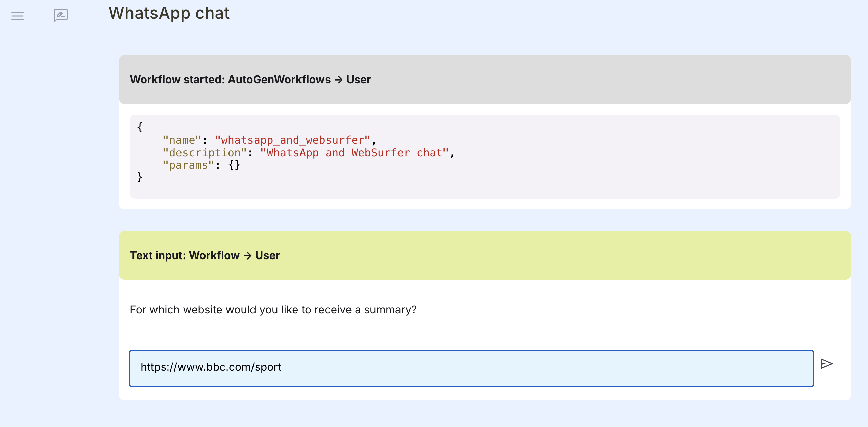Start a new chat with the compose icon
The height and width of the screenshot is (427, 868).
pyautogui.click(x=61, y=16)
